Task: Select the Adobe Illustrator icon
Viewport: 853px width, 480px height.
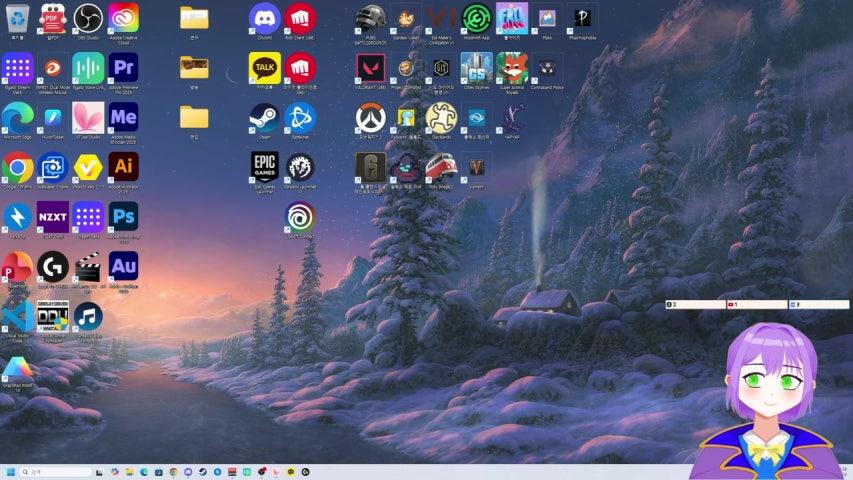Action: pos(124,167)
